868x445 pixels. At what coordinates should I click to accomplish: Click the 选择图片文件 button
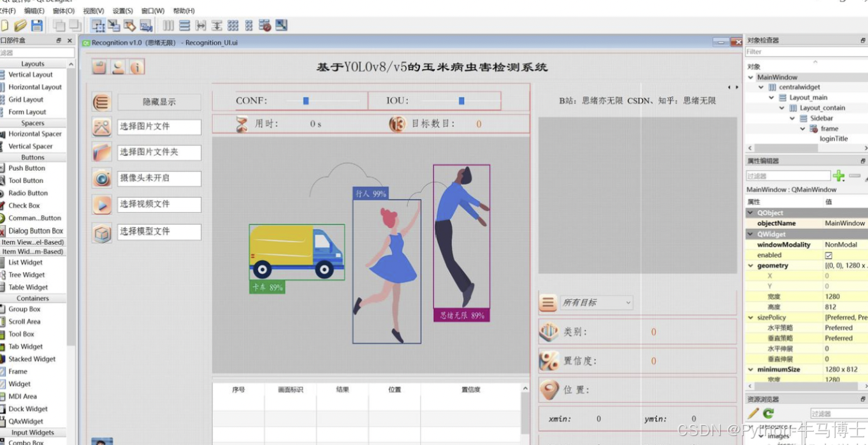[x=159, y=127]
